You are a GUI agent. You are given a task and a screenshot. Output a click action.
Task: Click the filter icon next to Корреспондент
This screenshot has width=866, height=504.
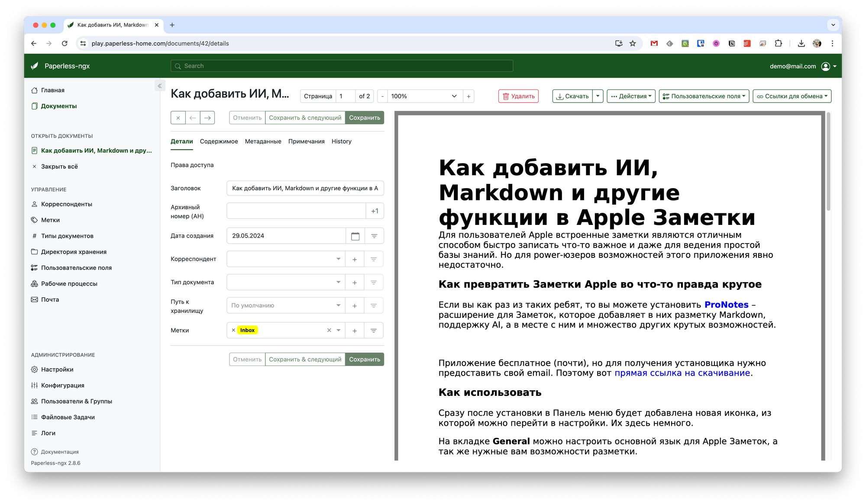pyautogui.click(x=373, y=259)
